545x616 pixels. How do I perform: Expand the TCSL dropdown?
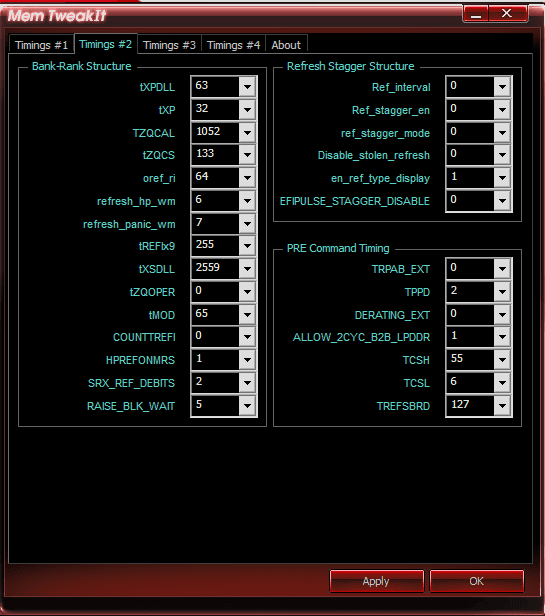click(502, 383)
